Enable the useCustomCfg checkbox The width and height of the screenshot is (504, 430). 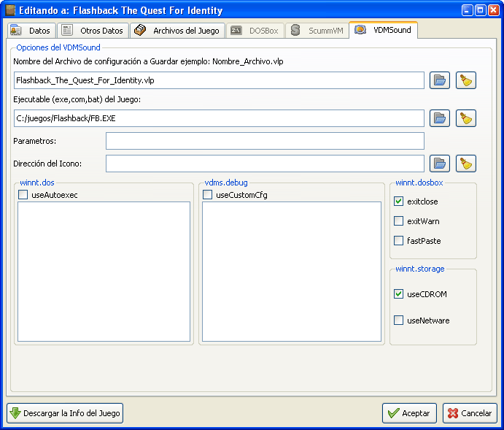click(x=208, y=195)
